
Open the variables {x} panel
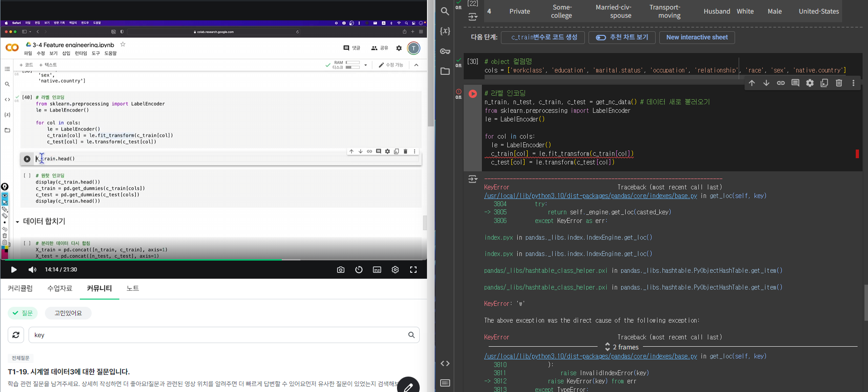pos(445,31)
